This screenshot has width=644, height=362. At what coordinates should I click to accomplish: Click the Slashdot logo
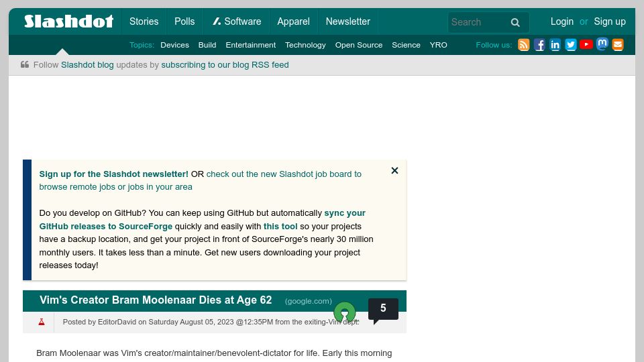[x=68, y=21]
